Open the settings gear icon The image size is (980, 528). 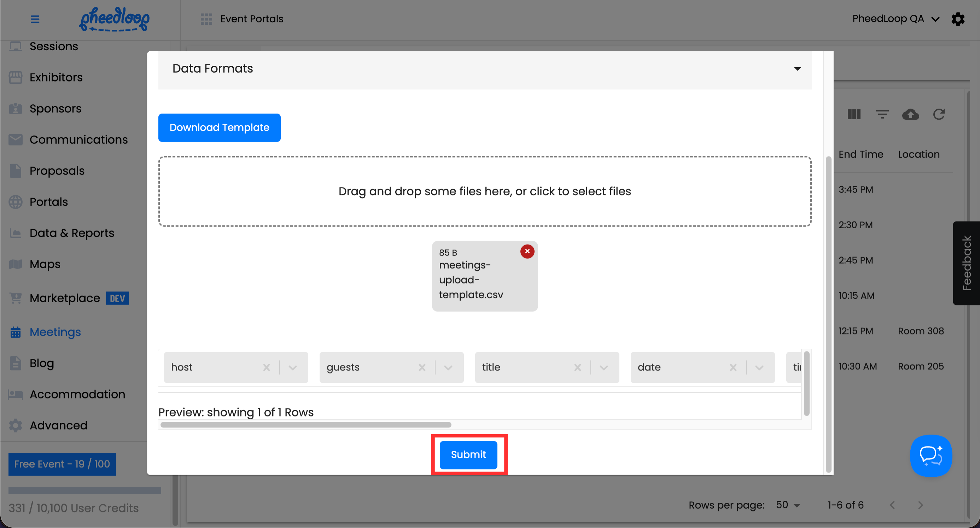pyautogui.click(x=958, y=19)
